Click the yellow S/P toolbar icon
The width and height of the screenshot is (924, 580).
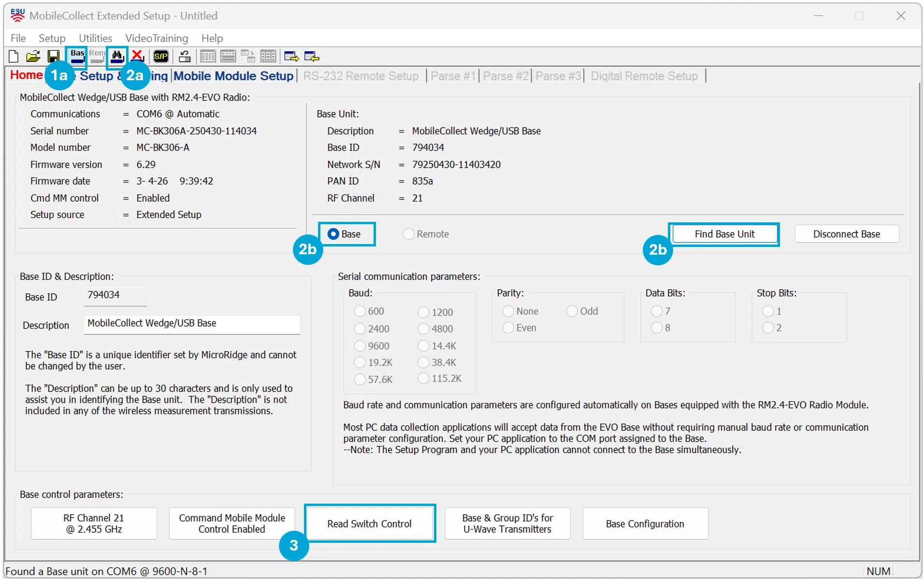click(161, 57)
